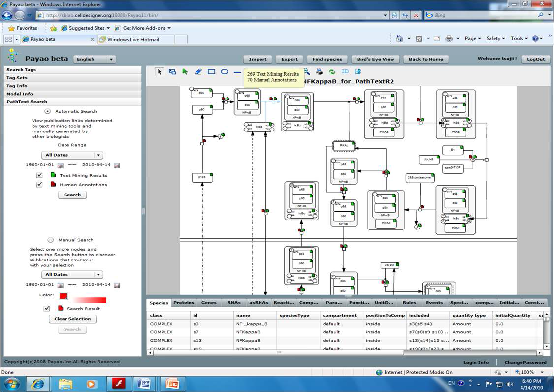Toggle the ID display icon
This screenshot has height=392, width=554.
coord(345,71)
